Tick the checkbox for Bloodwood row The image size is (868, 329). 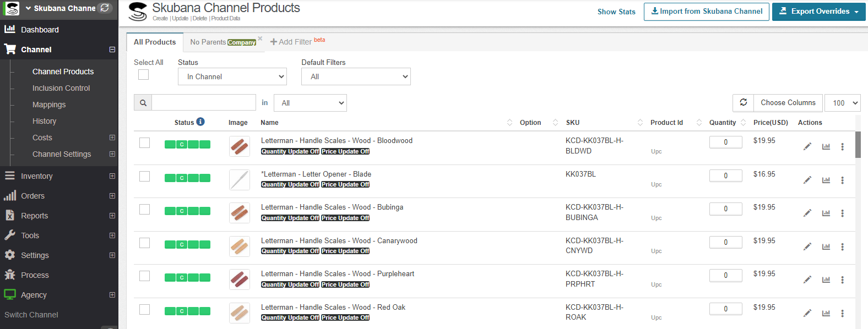pyautogui.click(x=144, y=143)
